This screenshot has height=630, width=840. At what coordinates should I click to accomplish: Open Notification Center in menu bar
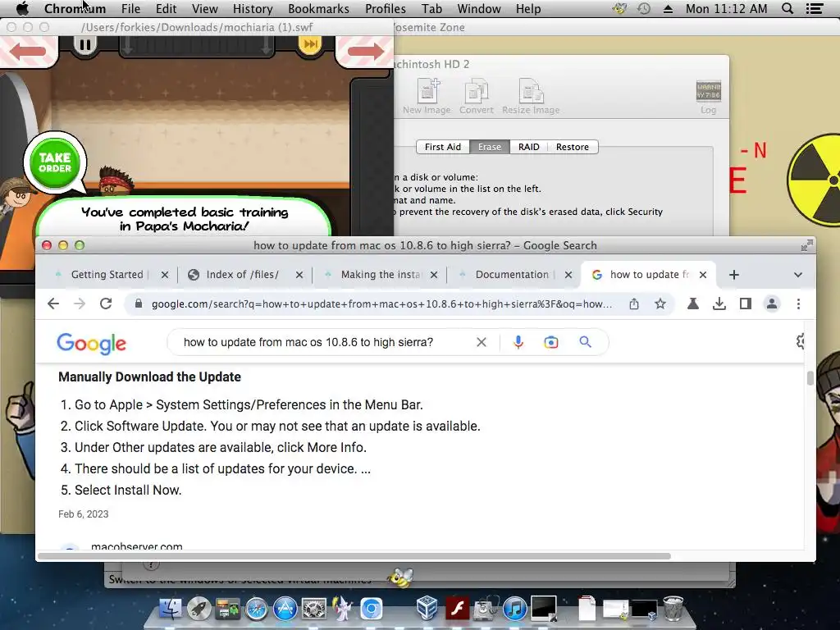pos(815,8)
